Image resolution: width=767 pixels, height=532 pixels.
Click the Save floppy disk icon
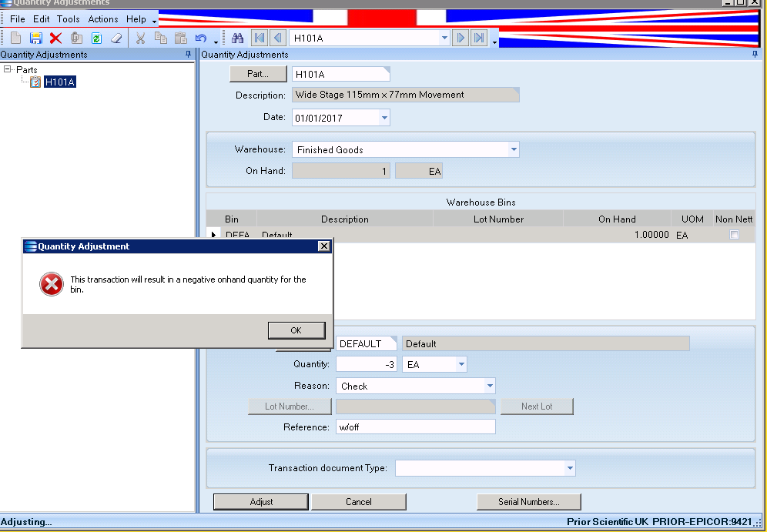pos(35,38)
